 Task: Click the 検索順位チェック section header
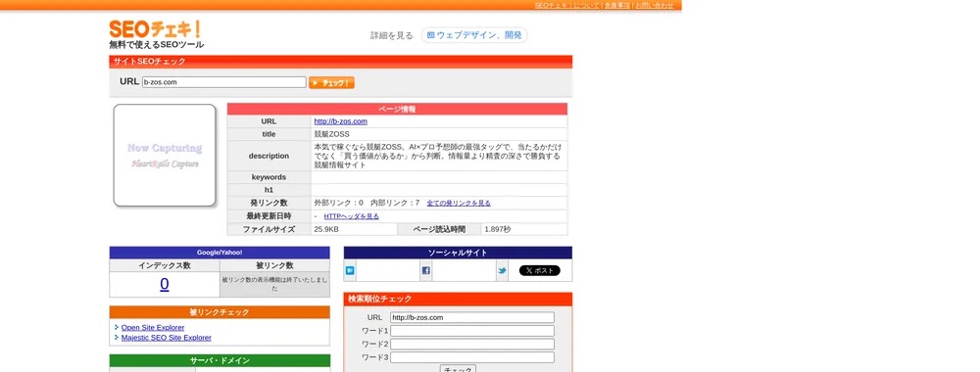pos(458,299)
